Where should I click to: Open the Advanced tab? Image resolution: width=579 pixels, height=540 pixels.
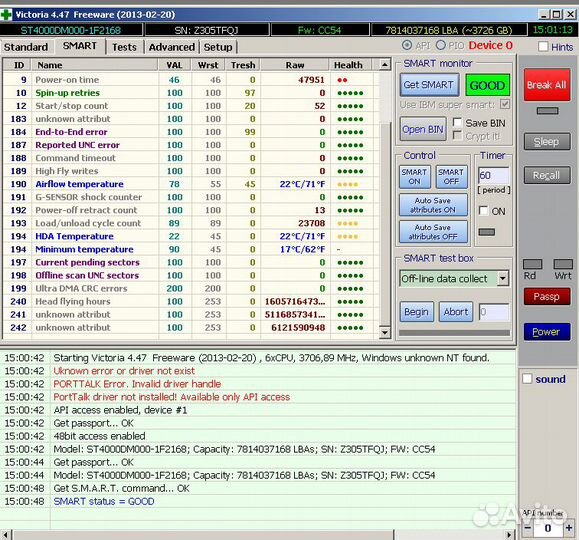pos(172,47)
